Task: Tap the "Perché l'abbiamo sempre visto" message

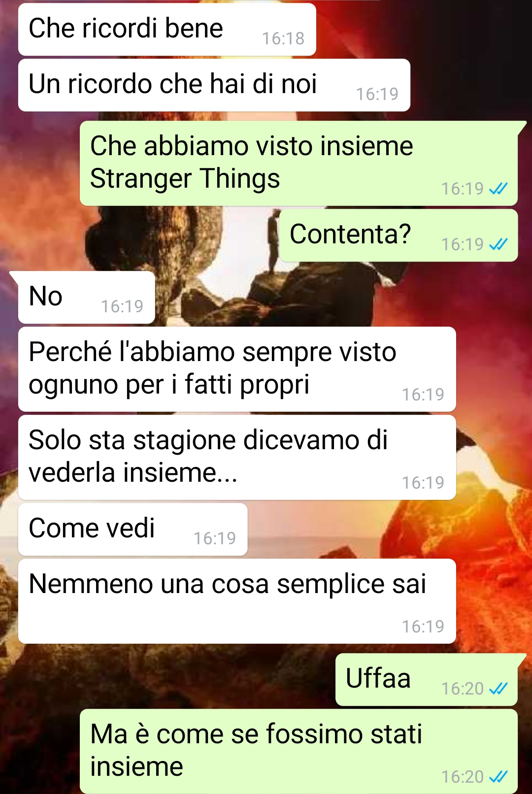Action: (237, 369)
